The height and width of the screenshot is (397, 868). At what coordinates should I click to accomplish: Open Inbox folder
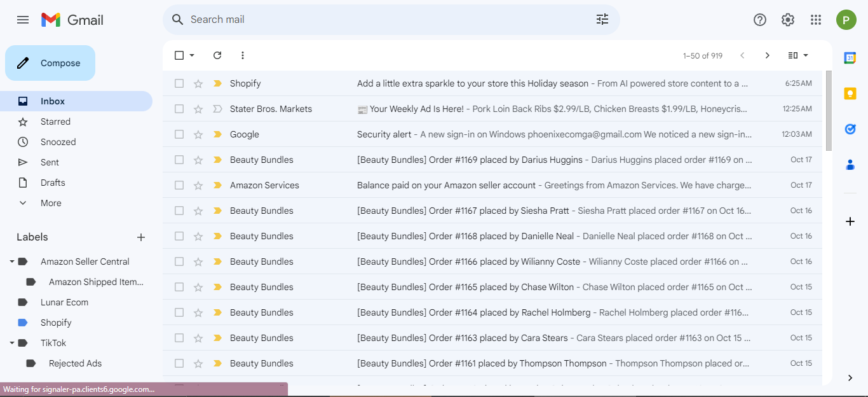(76, 101)
